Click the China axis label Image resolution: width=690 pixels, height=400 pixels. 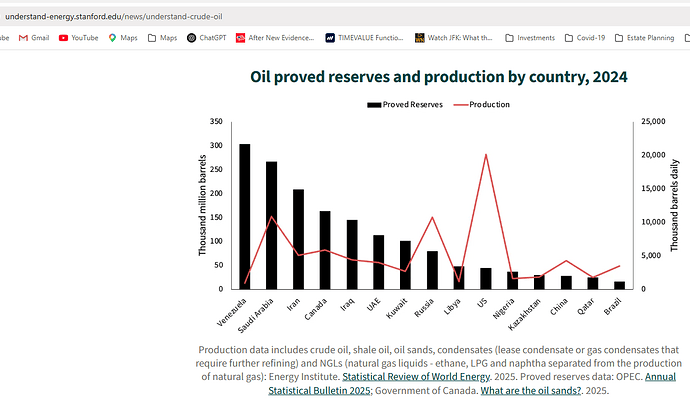click(x=559, y=306)
